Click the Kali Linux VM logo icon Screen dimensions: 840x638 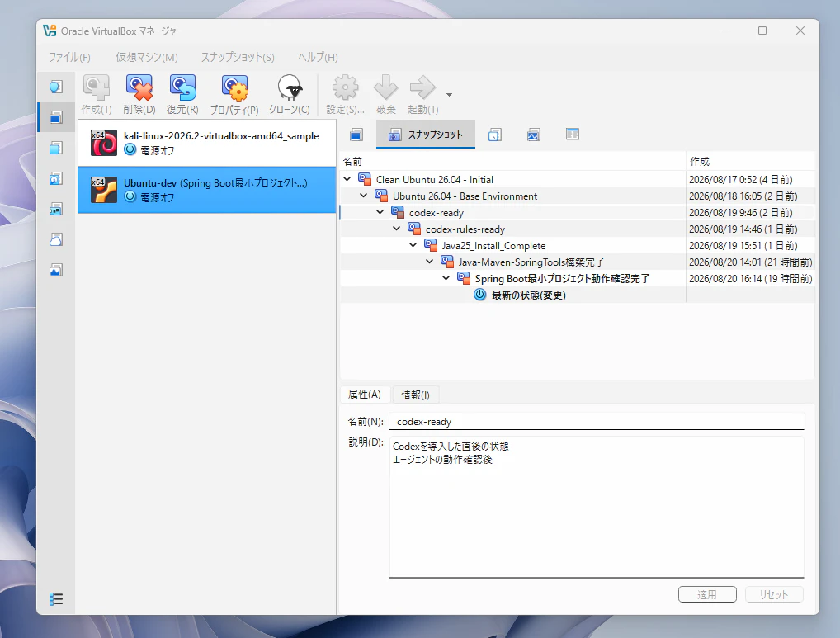tap(104, 143)
